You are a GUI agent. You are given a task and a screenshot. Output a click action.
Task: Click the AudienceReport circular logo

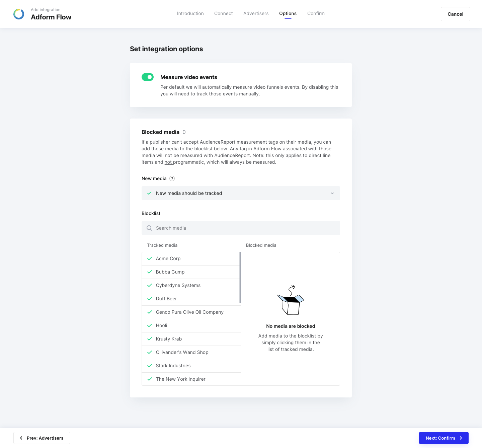click(19, 14)
